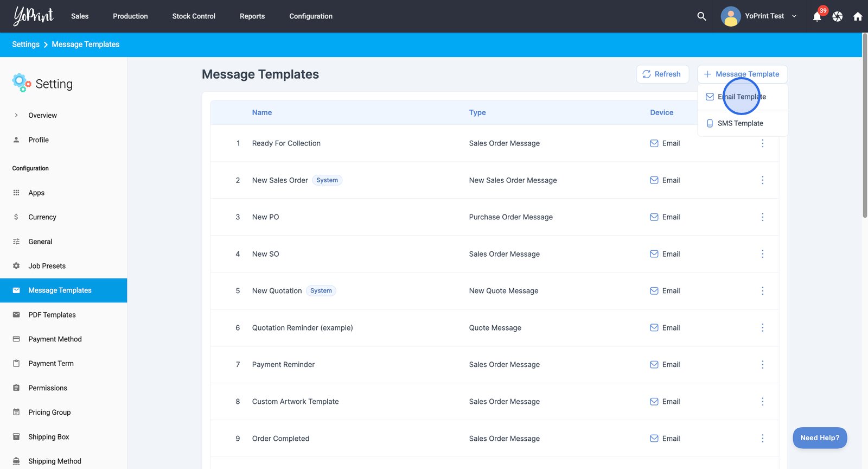This screenshot has height=469, width=868.
Task: Sort the table by Name column header
Action: click(261, 112)
